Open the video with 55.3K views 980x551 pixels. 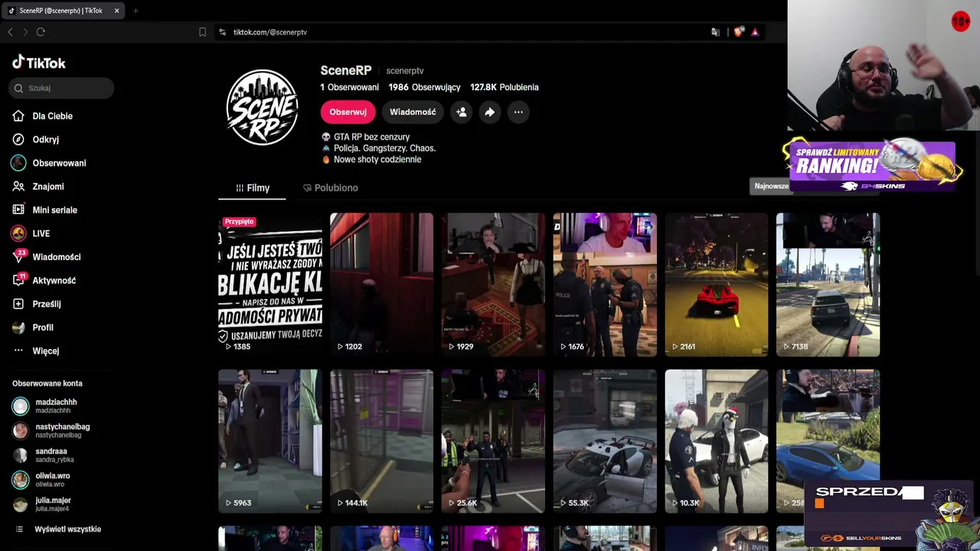coord(605,441)
